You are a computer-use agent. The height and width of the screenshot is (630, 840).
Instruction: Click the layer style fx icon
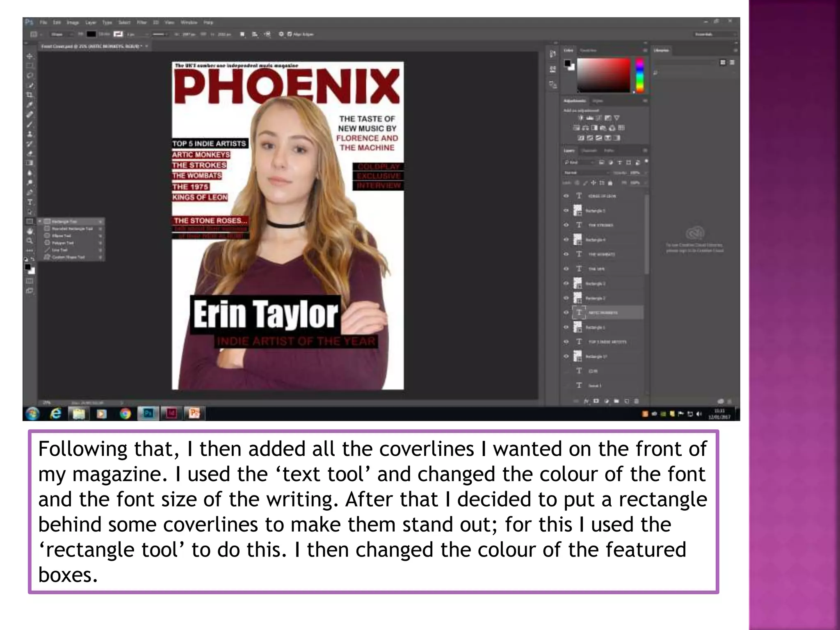point(587,401)
